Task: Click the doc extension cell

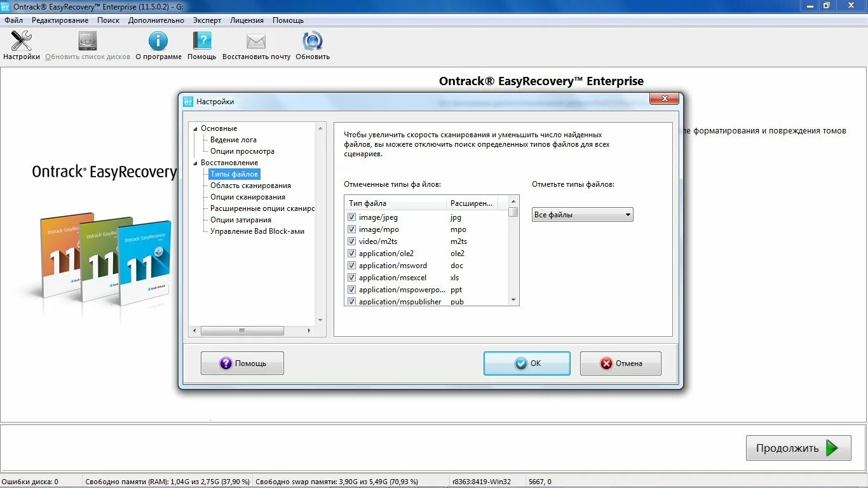Action: pos(457,266)
